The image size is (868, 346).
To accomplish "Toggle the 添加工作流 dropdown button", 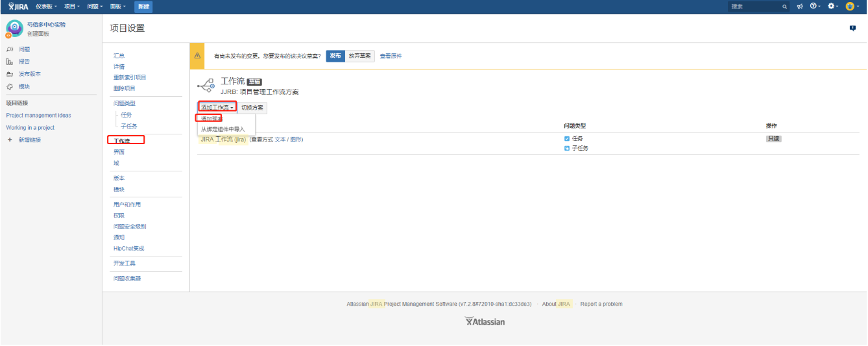I will pyautogui.click(x=217, y=107).
